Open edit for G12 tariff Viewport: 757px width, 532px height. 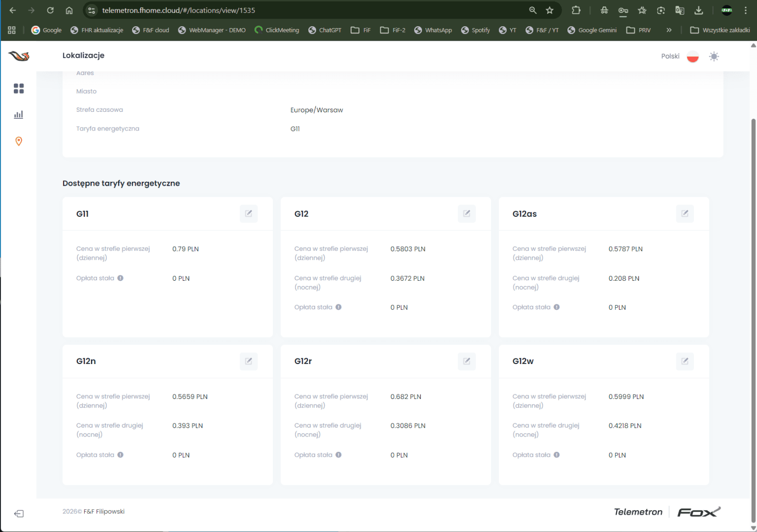(x=466, y=214)
